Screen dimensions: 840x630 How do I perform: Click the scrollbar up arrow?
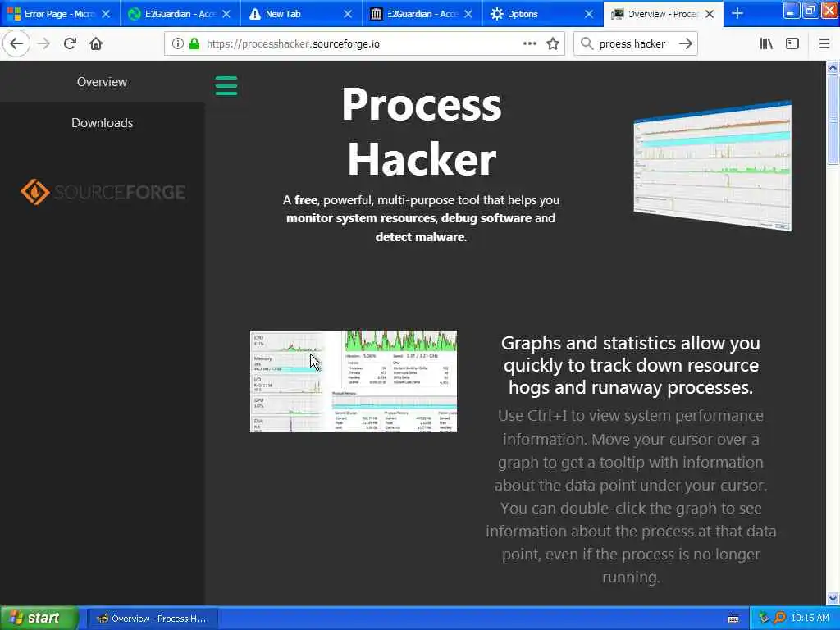833,67
